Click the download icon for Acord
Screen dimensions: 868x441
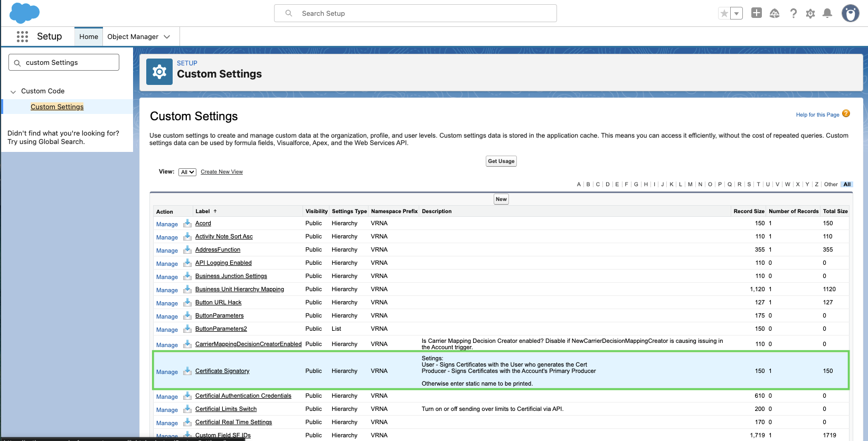pyautogui.click(x=187, y=223)
